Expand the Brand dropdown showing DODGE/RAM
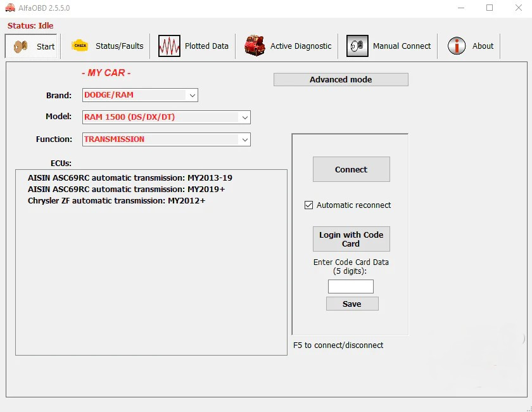Viewport: 532px width, 412px height. click(193, 95)
